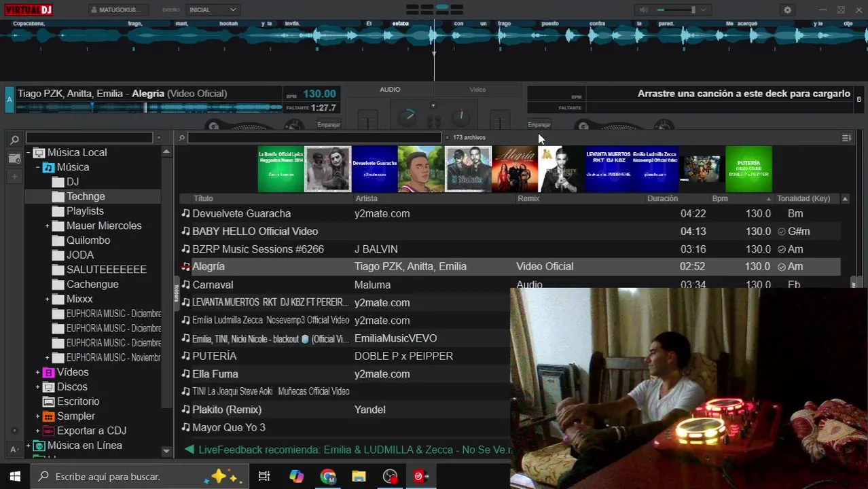Click the VirtualDJ logo
The height and width of the screenshot is (489, 868).
click(x=27, y=10)
